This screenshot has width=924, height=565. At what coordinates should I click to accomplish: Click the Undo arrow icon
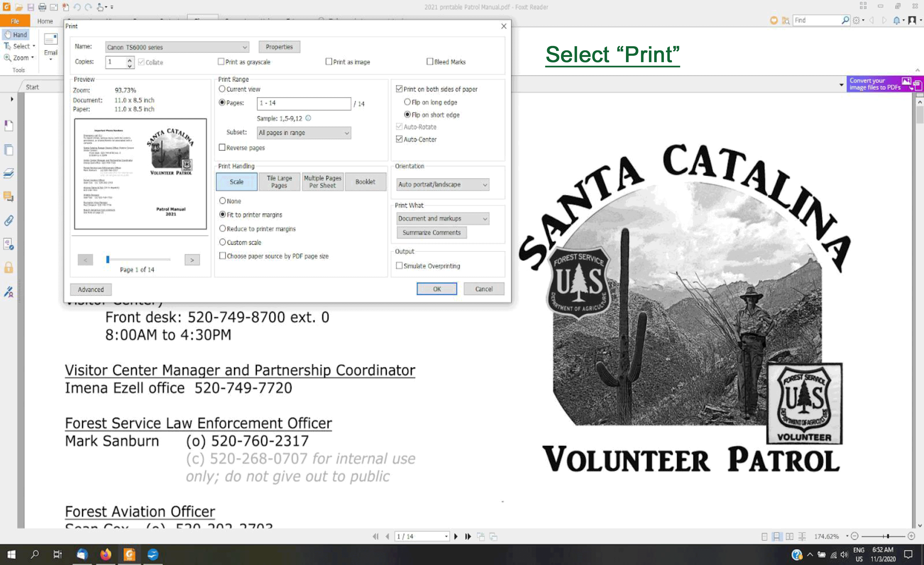pos(77,7)
